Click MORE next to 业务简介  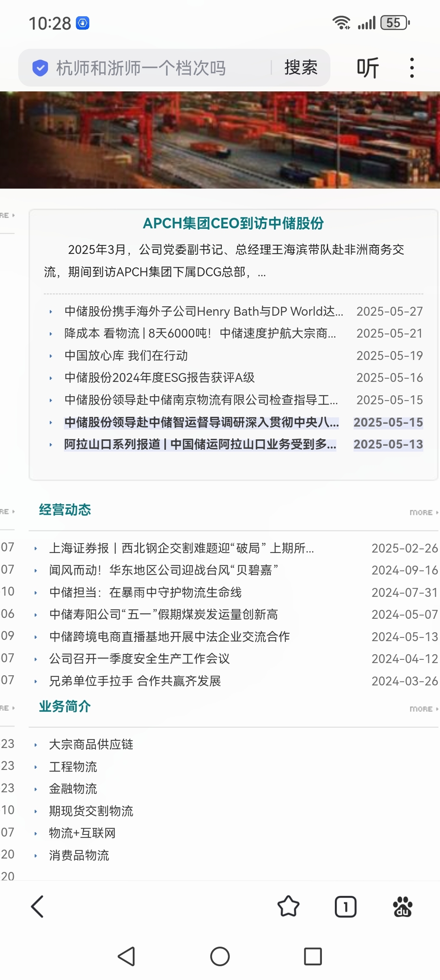424,709
